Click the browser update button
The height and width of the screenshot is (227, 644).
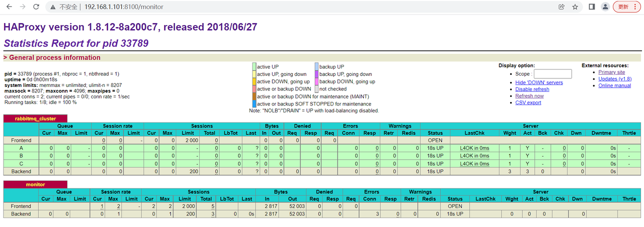pos(626,7)
